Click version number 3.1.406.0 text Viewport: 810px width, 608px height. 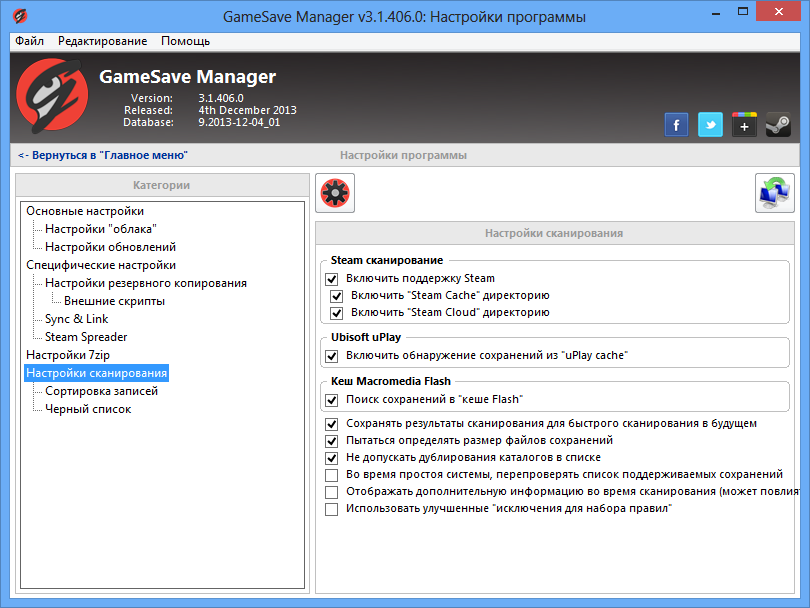(221, 98)
